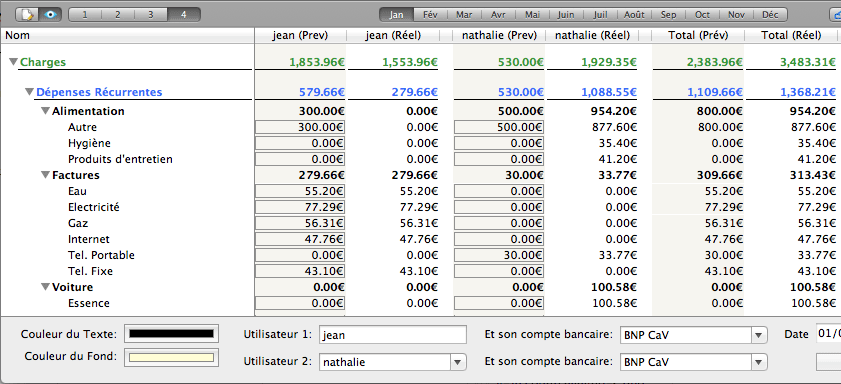Edit jean Prev cell for Tel. Fixe 43.10€
841x384 pixels.
click(x=300, y=271)
